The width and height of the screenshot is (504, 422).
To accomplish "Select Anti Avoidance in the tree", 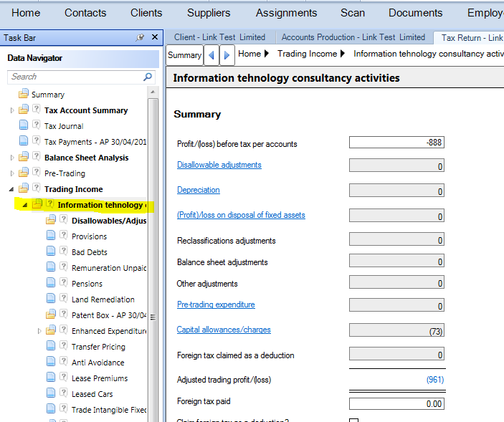I will point(98,363).
